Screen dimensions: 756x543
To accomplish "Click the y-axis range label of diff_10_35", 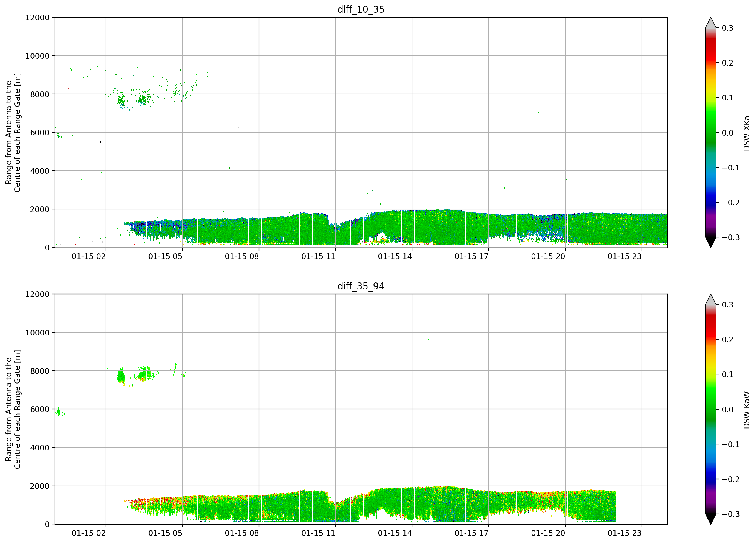I will (x=13, y=132).
